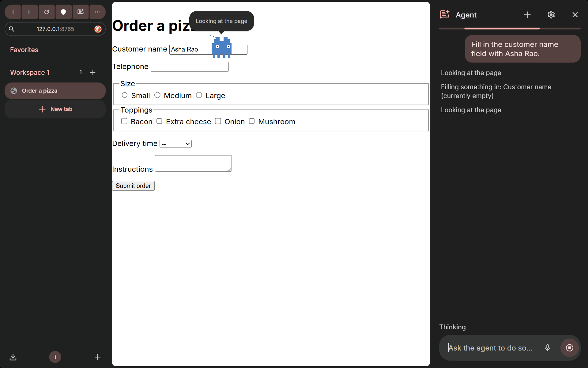The image size is (588, 368).
Task: Go forward with the forward arrow
Action: point(29,12)
